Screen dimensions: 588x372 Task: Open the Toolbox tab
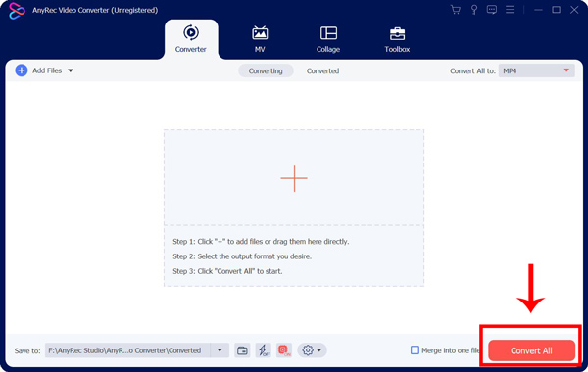pos(397,39)
